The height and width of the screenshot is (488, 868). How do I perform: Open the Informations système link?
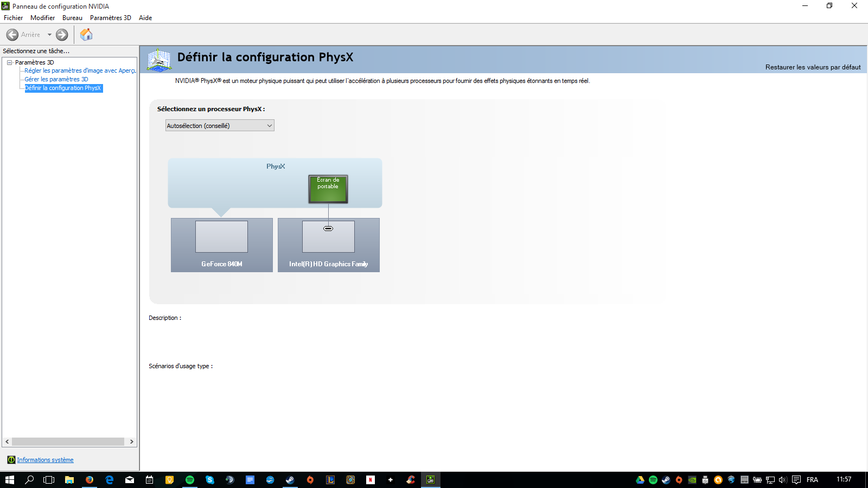click(45, 460)
